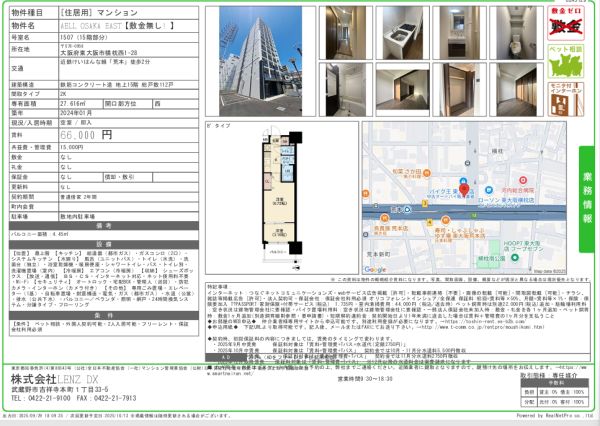The image size is (600, 426).
Task: Click the 荒本 station icon on the map
Action: pyautogui.click(x=407, y=209)
